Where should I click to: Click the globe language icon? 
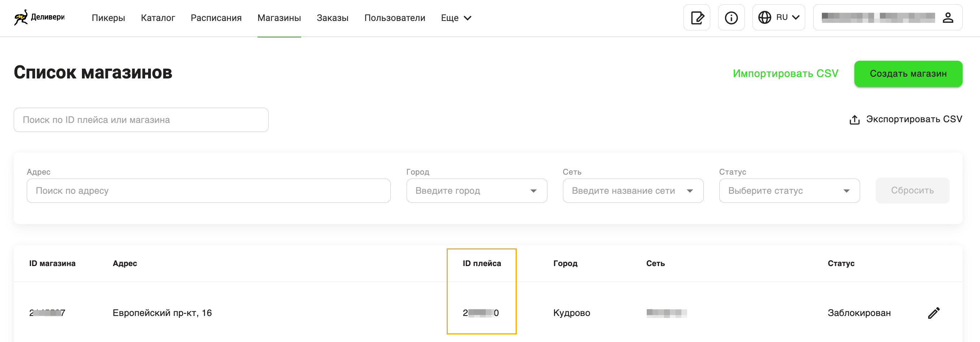(764, 17)
